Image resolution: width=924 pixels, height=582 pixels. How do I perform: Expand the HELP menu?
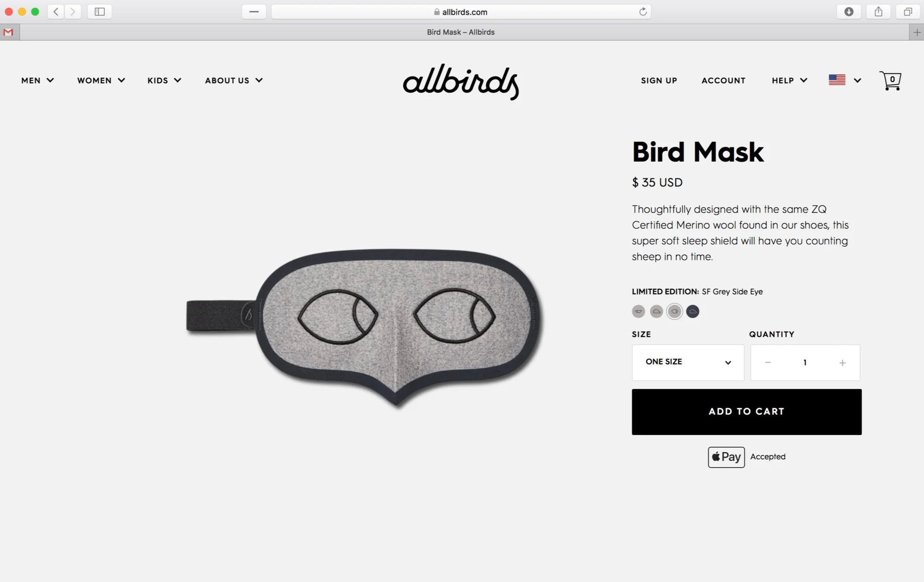[789, 80]
